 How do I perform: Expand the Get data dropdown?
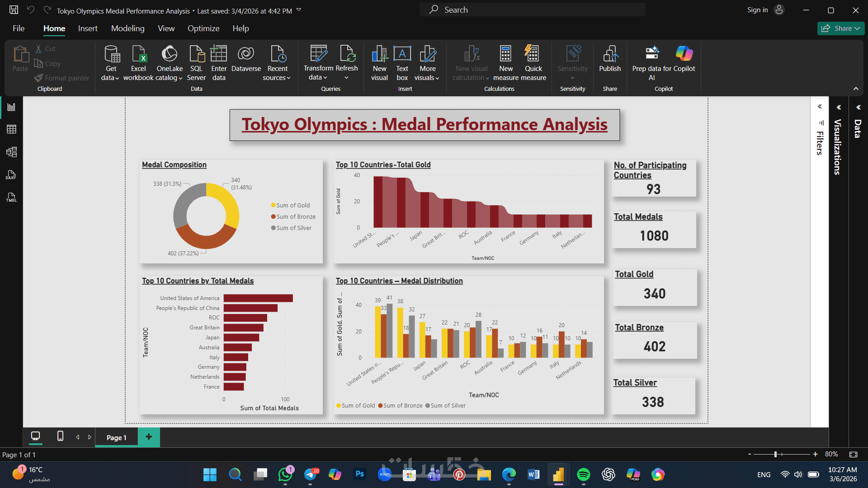pyautogui.click(x=110, y=78)
